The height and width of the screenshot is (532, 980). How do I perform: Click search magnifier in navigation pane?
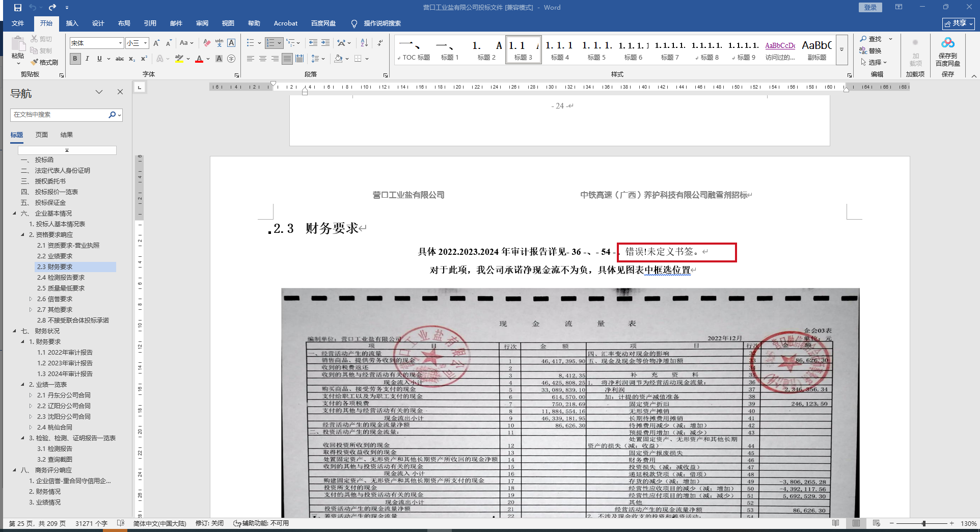112,115
